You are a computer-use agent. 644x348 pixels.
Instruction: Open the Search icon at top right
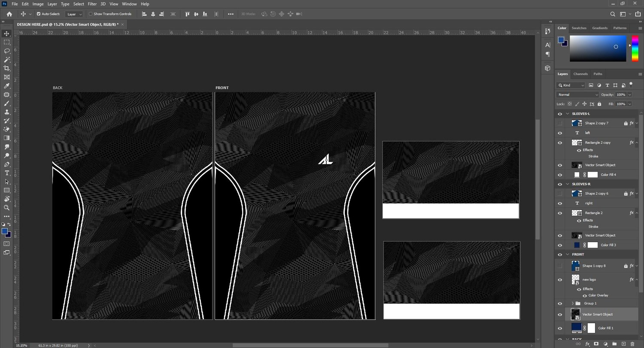613,14
